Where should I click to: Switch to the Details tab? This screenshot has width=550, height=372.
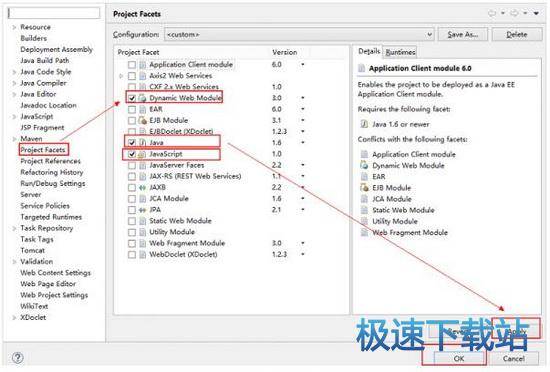(369, 52)
